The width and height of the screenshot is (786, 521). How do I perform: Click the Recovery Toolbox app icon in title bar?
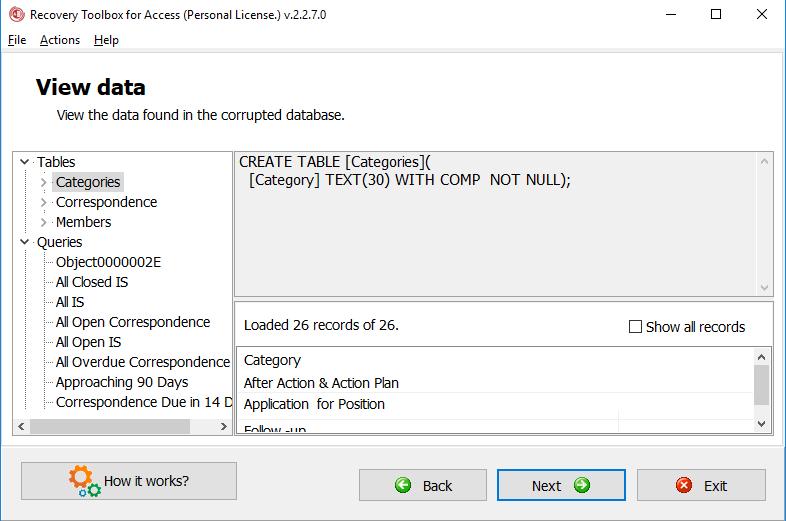pos(17,15)
